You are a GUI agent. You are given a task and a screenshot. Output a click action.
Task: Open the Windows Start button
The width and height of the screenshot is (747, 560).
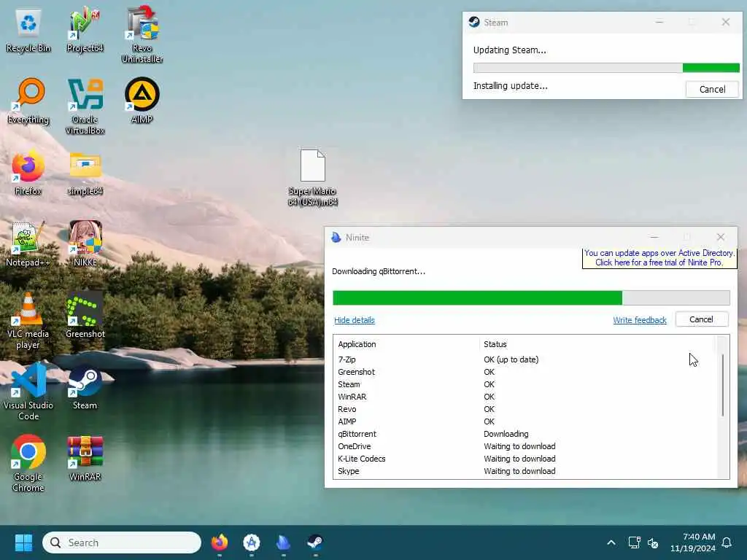coord(23,542)
